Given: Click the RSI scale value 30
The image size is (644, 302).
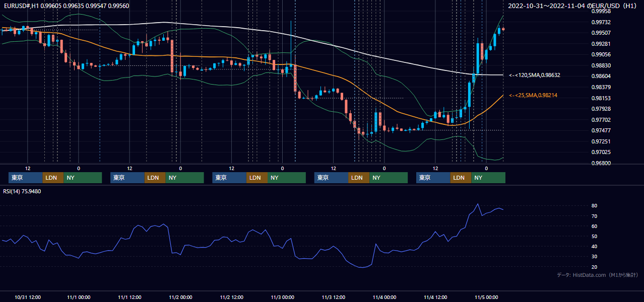Looking at the screenshot, I should 595,256.
